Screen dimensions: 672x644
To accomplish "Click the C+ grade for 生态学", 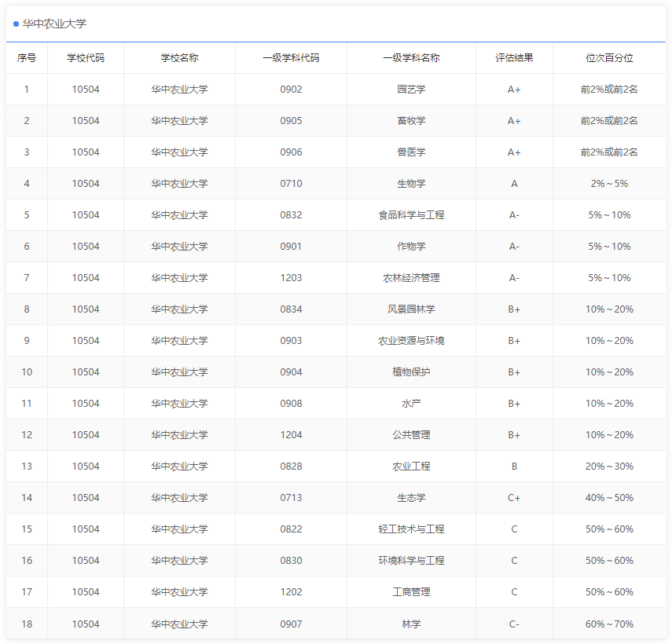I will [x=514, y=498].
